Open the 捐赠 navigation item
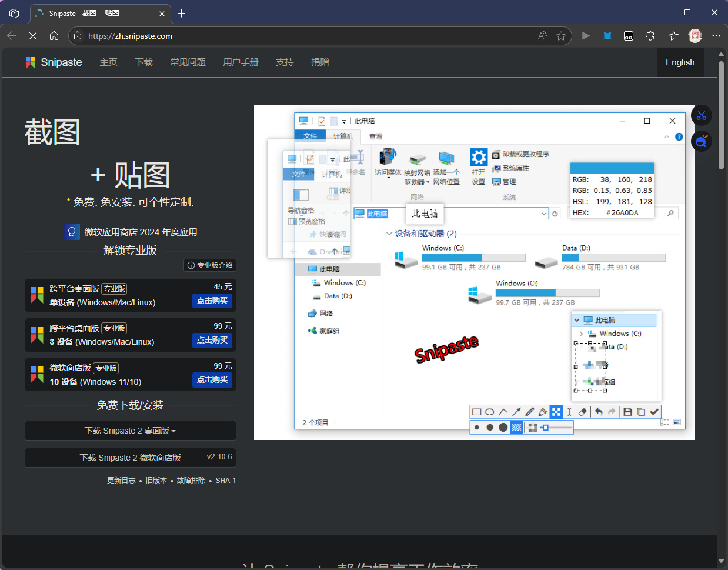The height and width of the screenshot is (570, 728). coord(320,62)
